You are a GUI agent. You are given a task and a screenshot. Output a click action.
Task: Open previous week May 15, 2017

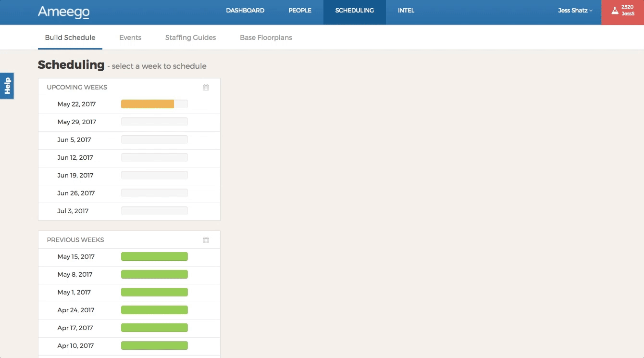[129, 257]
